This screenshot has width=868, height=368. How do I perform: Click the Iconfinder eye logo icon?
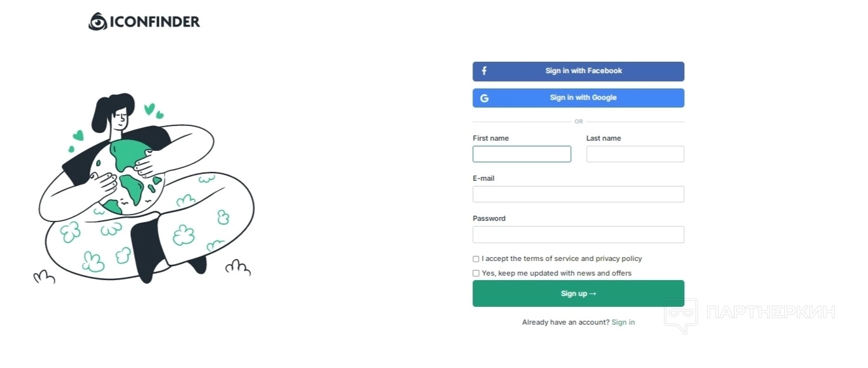coord(97,22)
